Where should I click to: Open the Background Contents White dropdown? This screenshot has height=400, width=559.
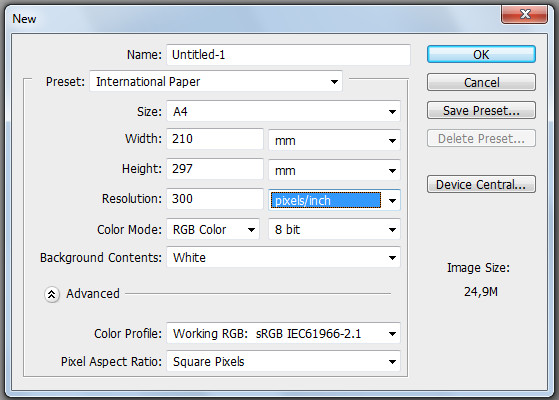pos(283,257)
